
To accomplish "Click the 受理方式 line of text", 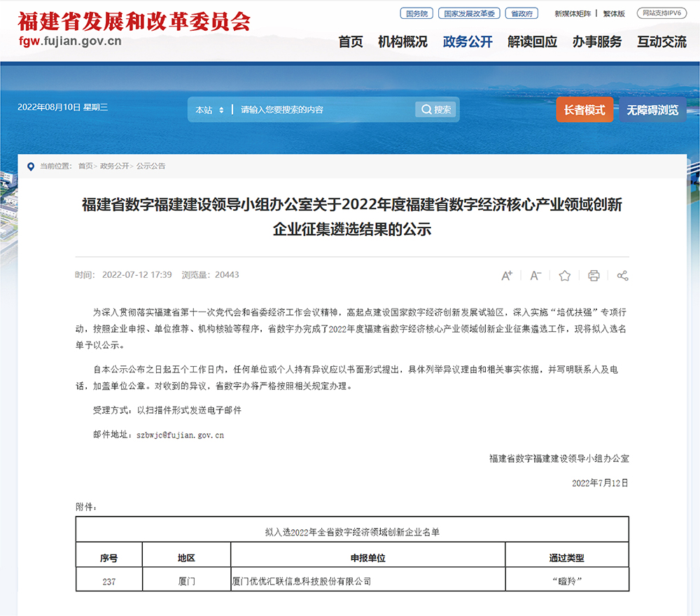I will (167, 410).
